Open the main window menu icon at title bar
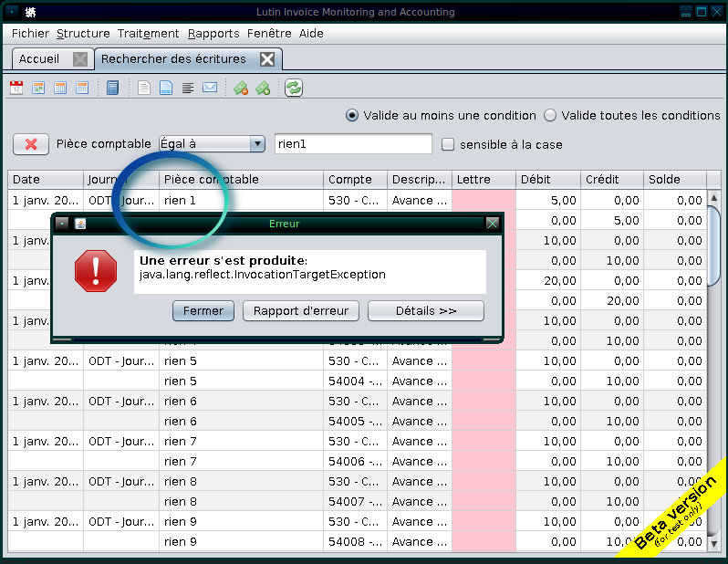This screenshot has height=564, width=728. (x=13, y=12)
